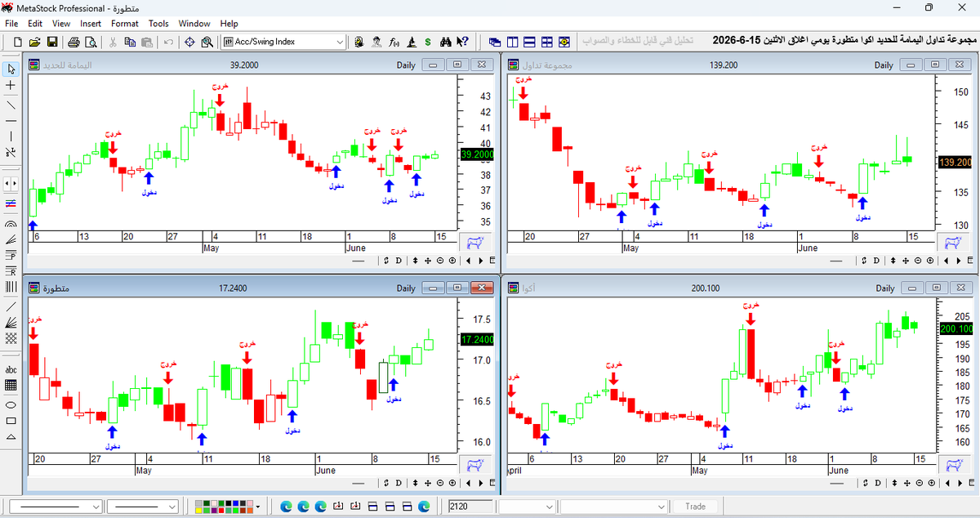Select the horizontal line tool

coord(11,119)
